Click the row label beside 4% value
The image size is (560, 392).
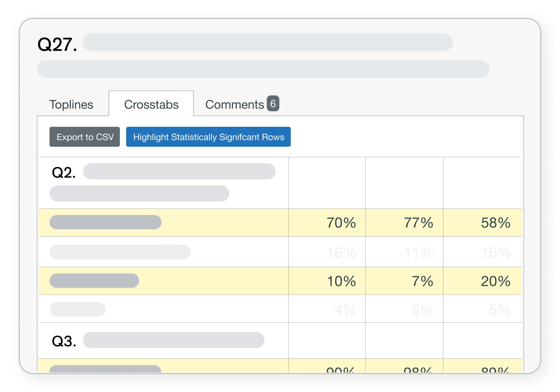[77, 309]
